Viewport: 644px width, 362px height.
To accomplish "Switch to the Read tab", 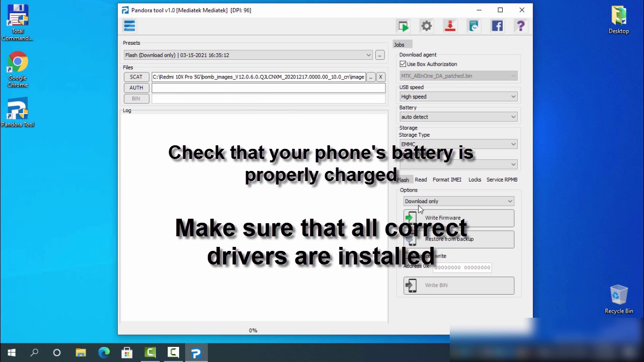I will (x=421, y=179).
